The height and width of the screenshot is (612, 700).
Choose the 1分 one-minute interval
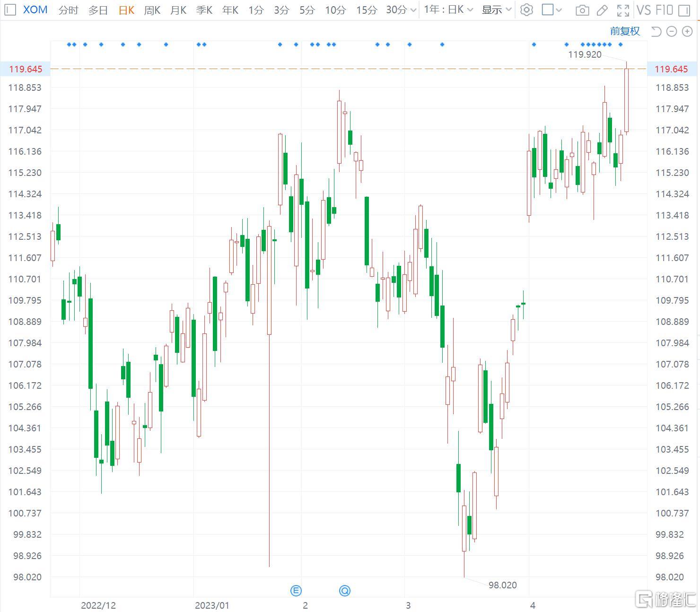pos(256,9)
